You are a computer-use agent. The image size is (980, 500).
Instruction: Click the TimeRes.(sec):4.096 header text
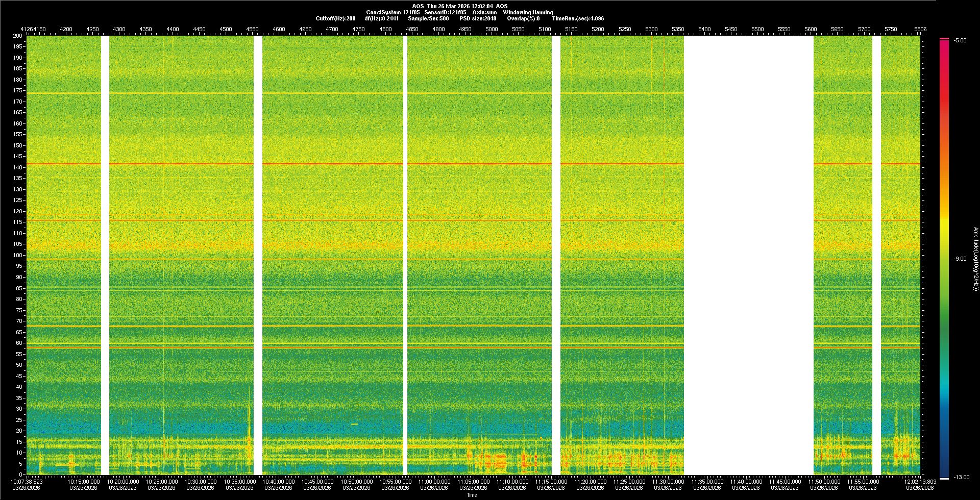[x=578, y=18]
